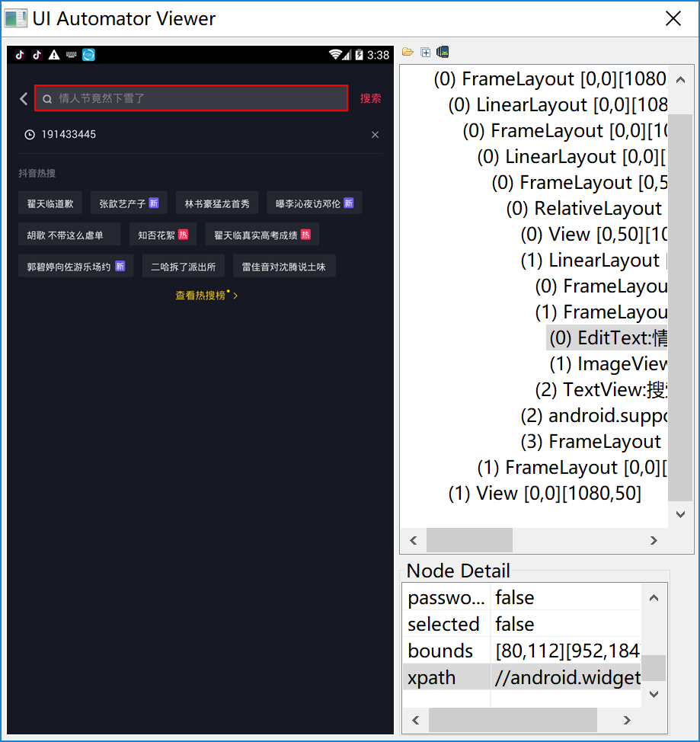Click the password row in Node Detail
This screenshot has height=742, width=700.
[x=523, y=598]
